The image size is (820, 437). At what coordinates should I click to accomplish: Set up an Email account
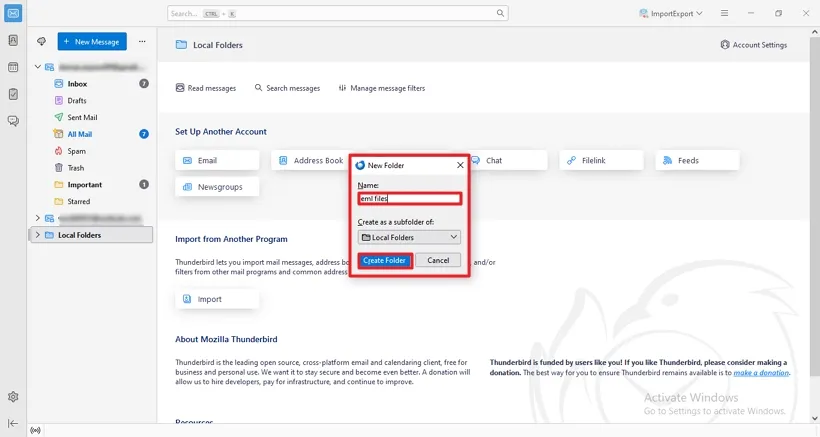point(217,160)
